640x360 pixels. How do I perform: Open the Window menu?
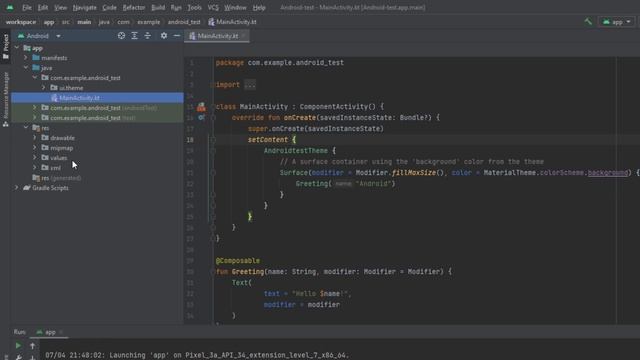click(x=235, y=7)
